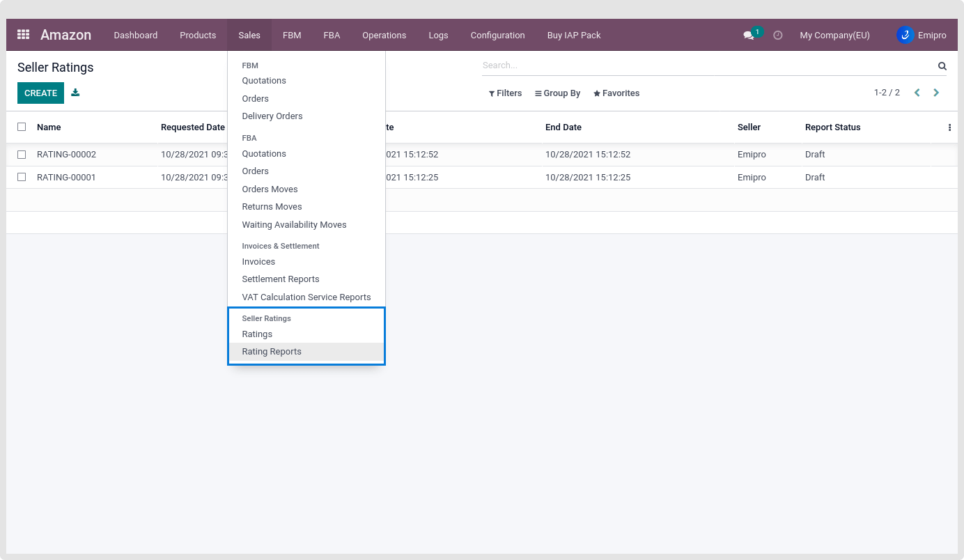Open the chat messages icon
The height and width of the screenshot is (560, 964).
click(x=749, y=36)
